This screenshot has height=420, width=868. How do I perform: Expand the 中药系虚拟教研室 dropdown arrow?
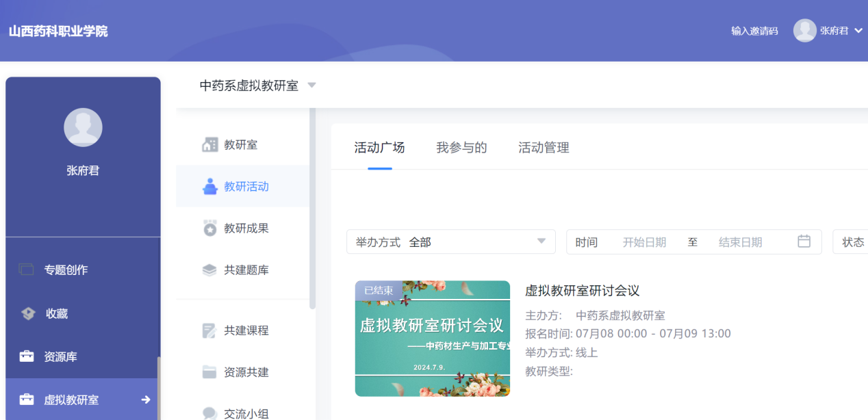(x=312, y=86)
